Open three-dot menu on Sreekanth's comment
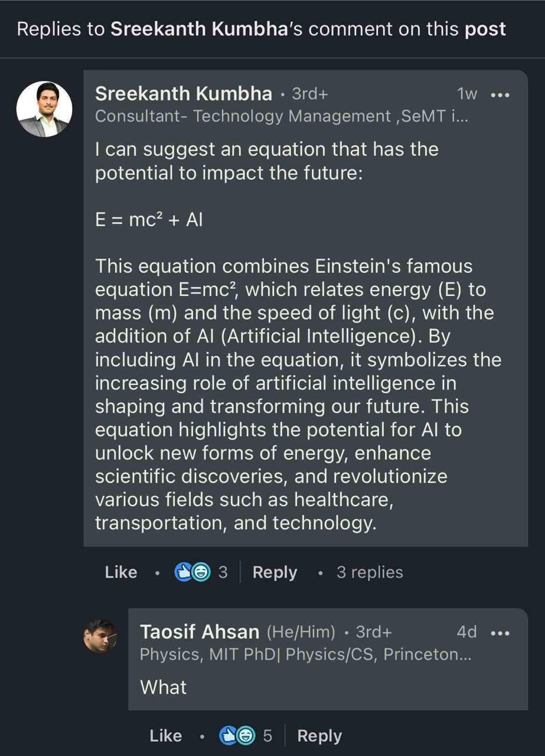 coord(500,94)
